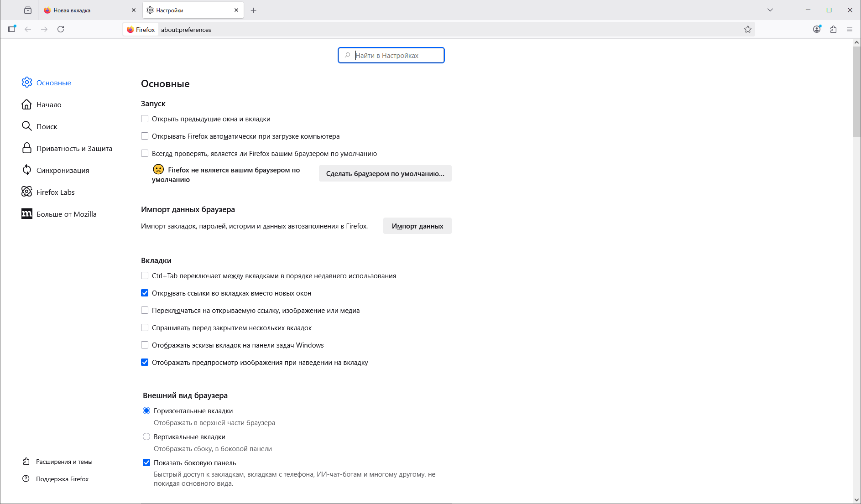Uncheck Открывать ссылки во вкладках вместо новых окон
The width and height of the screenshot is (861, 504).
pos(145,293)
